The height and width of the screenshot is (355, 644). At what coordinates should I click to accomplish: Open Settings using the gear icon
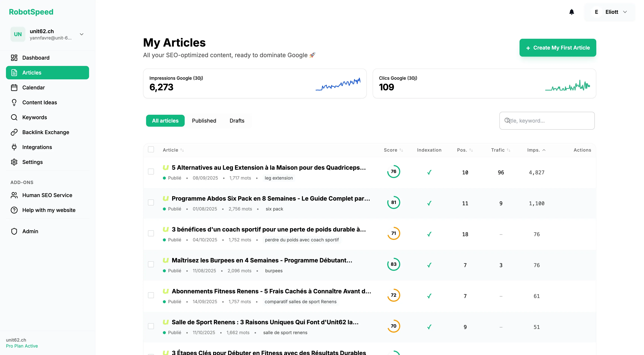[x=14, y=162]
